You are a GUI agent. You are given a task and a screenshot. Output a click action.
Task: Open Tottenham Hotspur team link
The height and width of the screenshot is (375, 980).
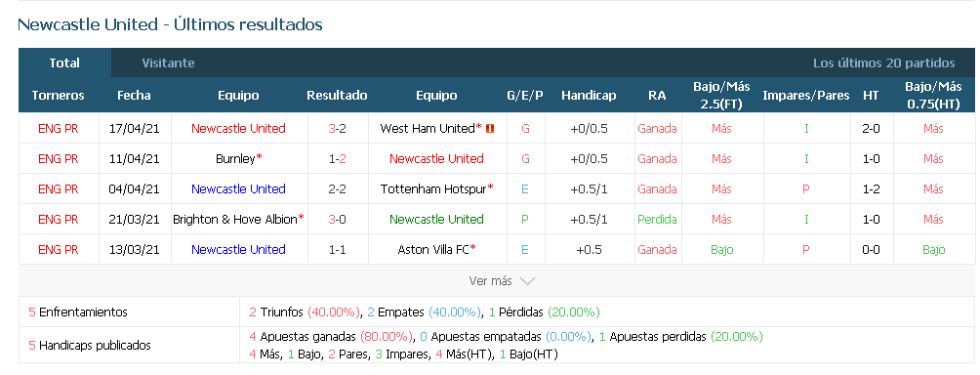pos(433,188)
